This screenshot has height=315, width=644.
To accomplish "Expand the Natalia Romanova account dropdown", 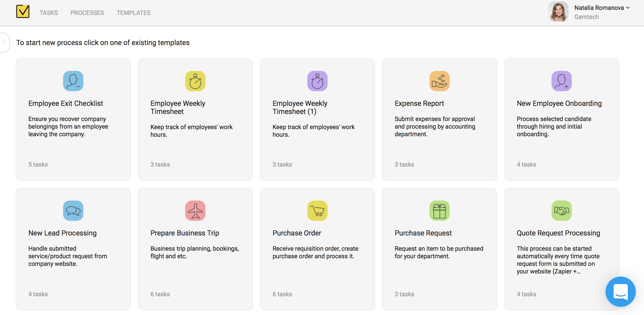I will coord(628,8).
